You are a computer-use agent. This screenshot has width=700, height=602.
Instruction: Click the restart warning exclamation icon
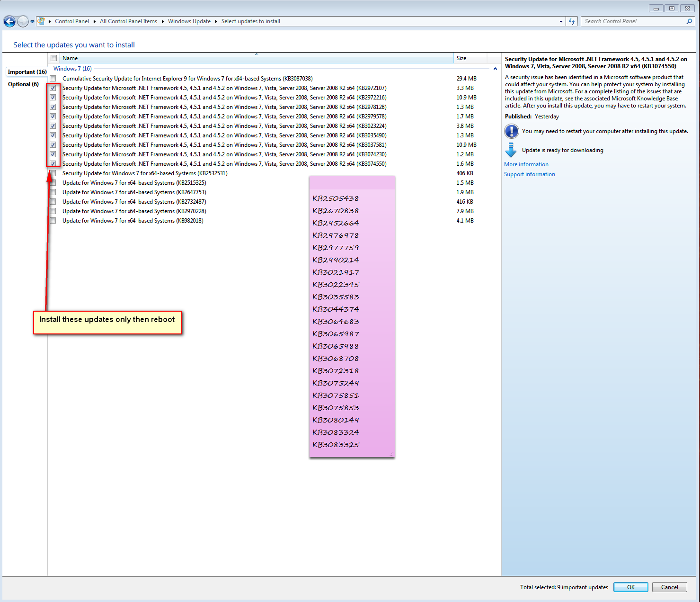(512, 131)
